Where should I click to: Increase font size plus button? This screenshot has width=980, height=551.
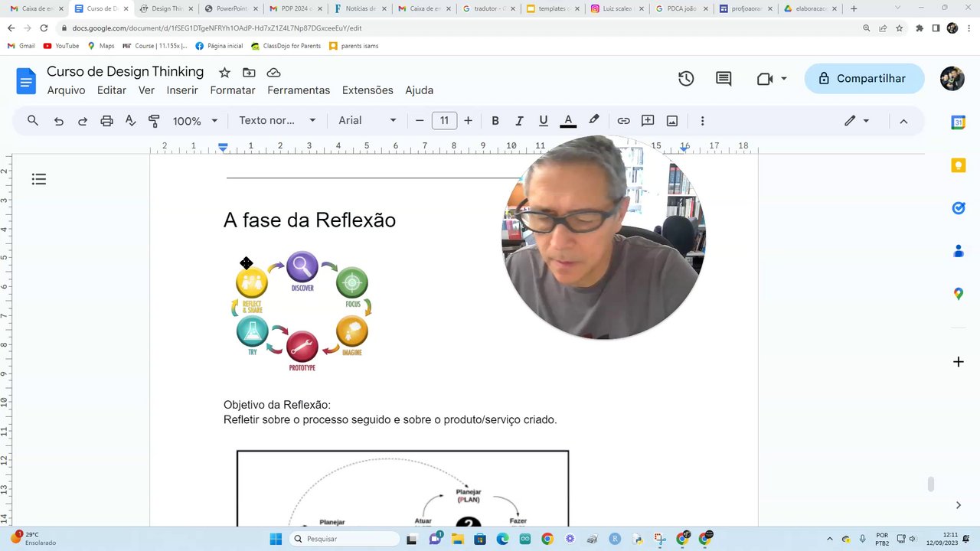point(468,121)
